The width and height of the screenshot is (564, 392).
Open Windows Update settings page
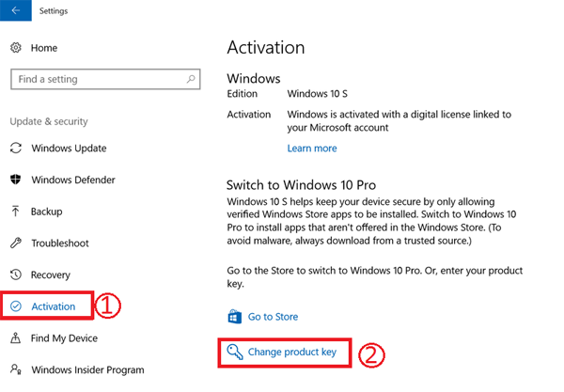69,149
